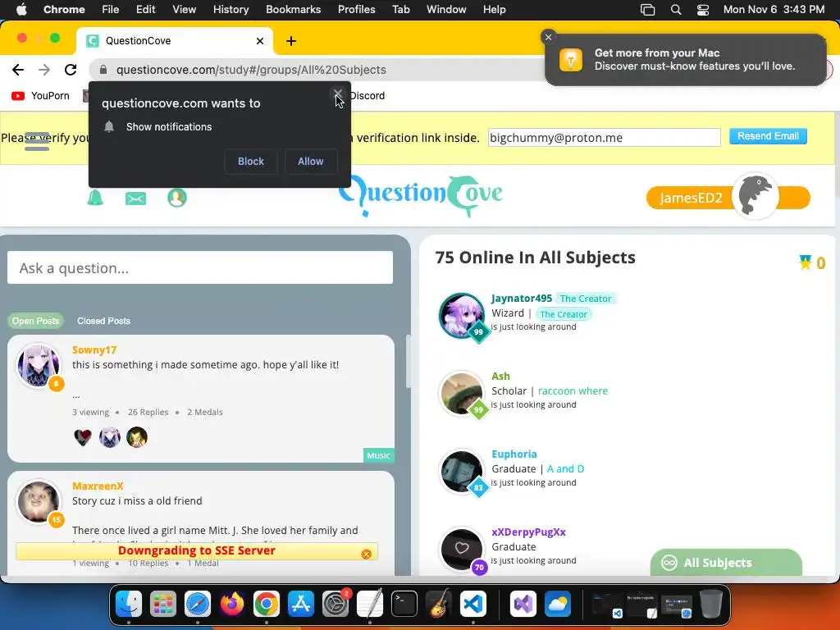The width and height of the screenshot is (840, 630).
Task: Open the QuestionCove notifications bell icon
Action: (x=95, y=198)
